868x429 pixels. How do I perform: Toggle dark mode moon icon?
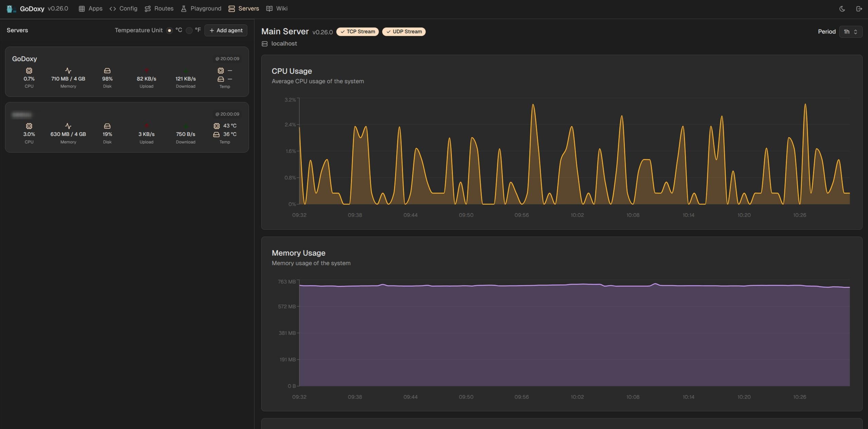[842, 9]
